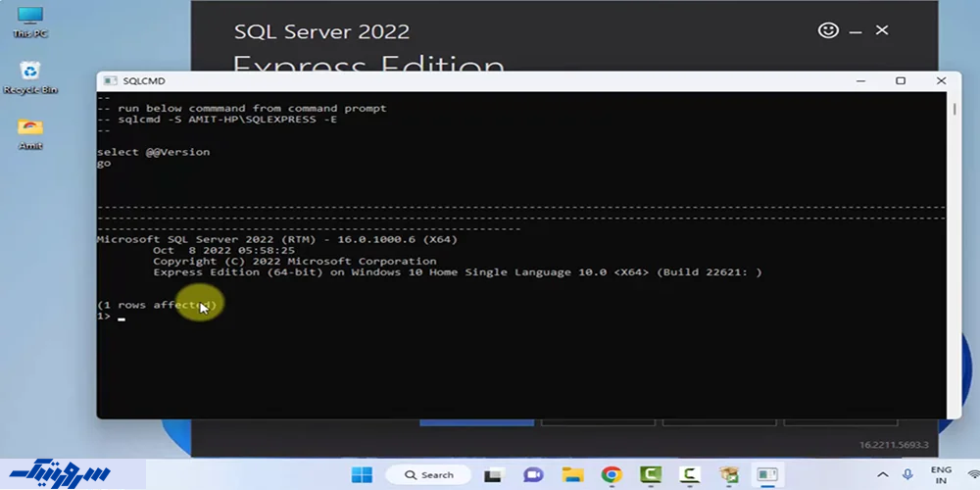Click the 'SQL Server 2022' installer heading
This screenshot has height=490, width=980.
click(321, 31)
